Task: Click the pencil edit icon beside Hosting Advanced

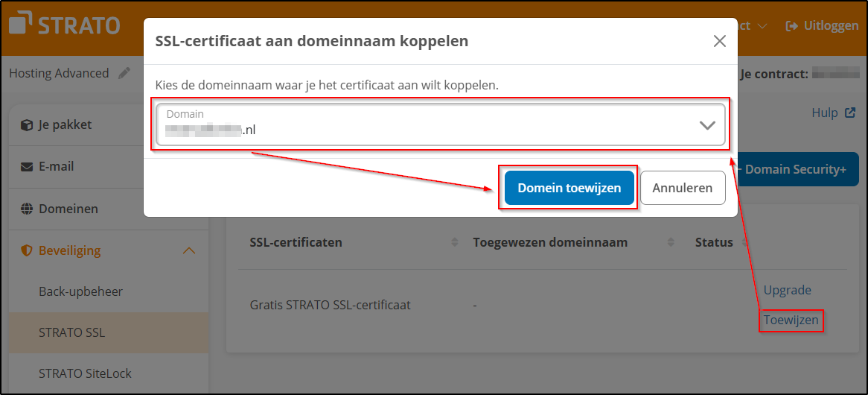Action: pos(124,73)
